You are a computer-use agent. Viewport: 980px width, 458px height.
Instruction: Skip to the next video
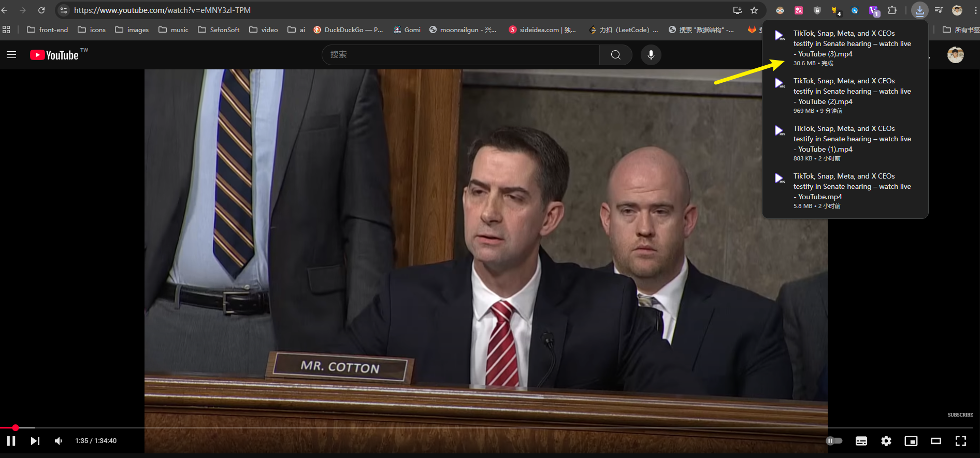pyautogui.click(x=35, y=441)
